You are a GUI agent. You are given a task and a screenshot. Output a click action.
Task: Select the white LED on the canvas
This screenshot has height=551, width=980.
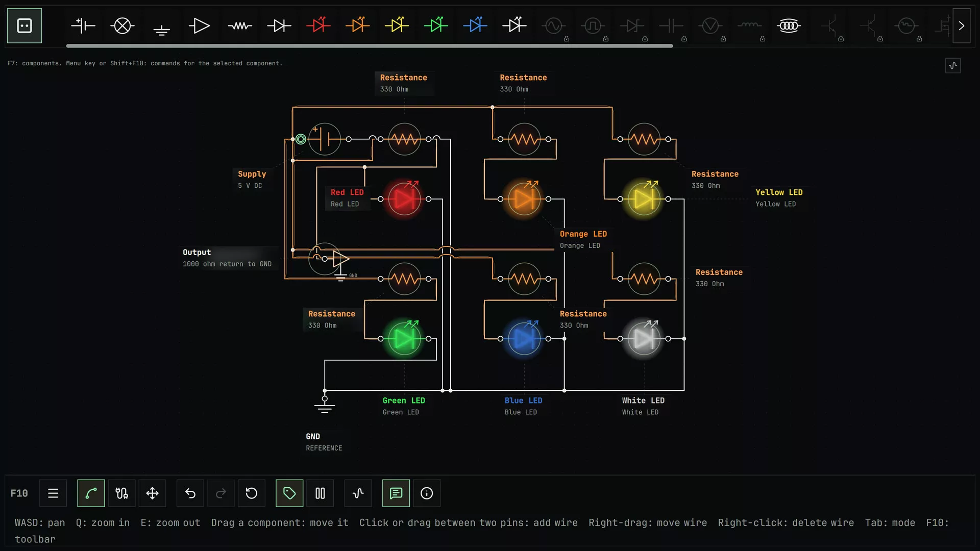pyautogui.click(x=644, y=339)
